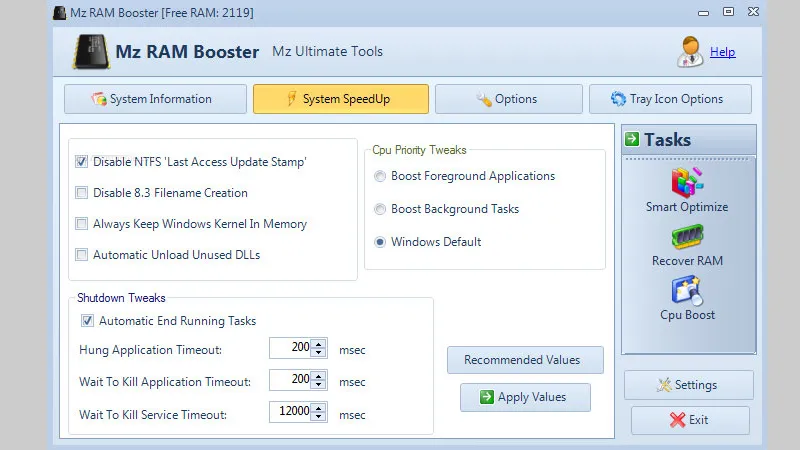800x450 pixels.
Task: Increase Hung Application Timeout with up arrow
Action: (x=319, y=344)
